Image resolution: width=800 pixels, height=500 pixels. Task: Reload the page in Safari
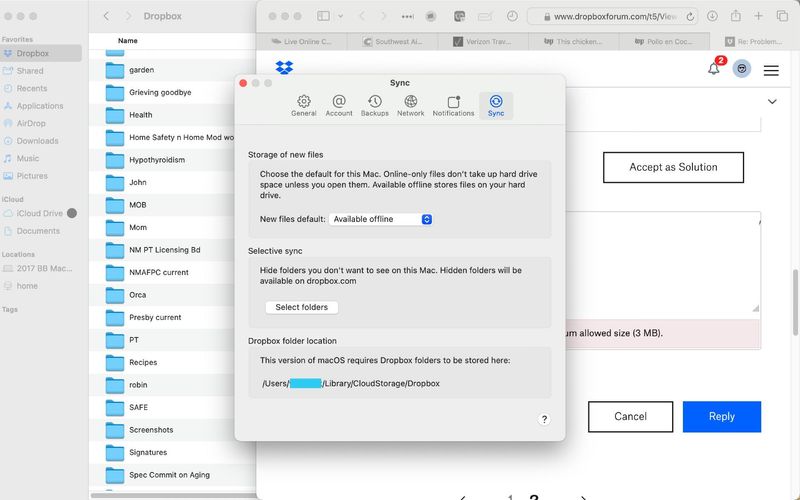point(690,16)
